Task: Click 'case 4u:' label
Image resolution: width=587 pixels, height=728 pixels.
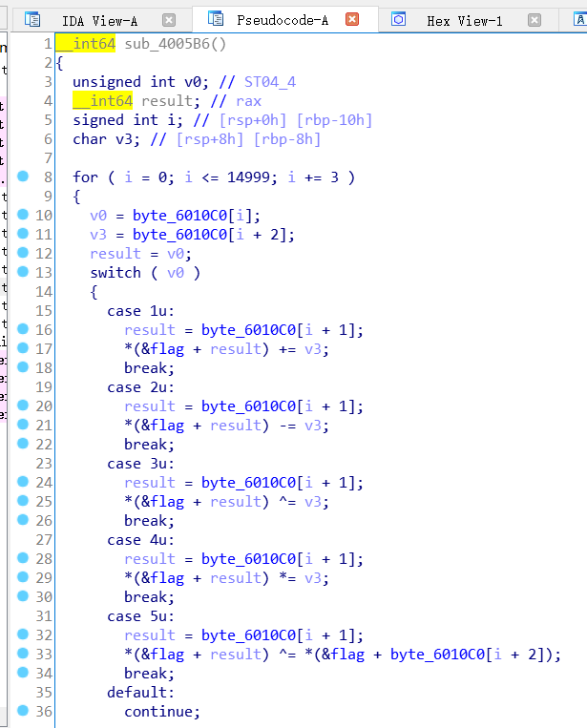Action: coord(140,540)
